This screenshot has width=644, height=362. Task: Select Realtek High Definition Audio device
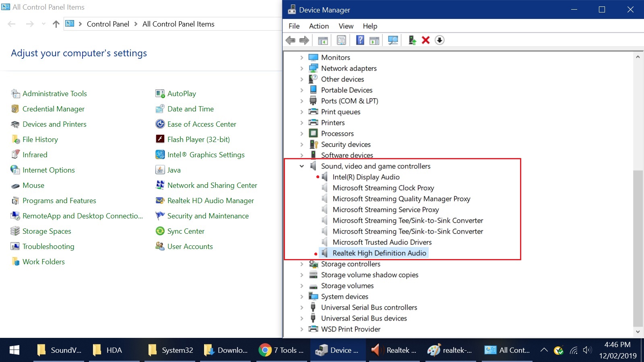[380, 253]
